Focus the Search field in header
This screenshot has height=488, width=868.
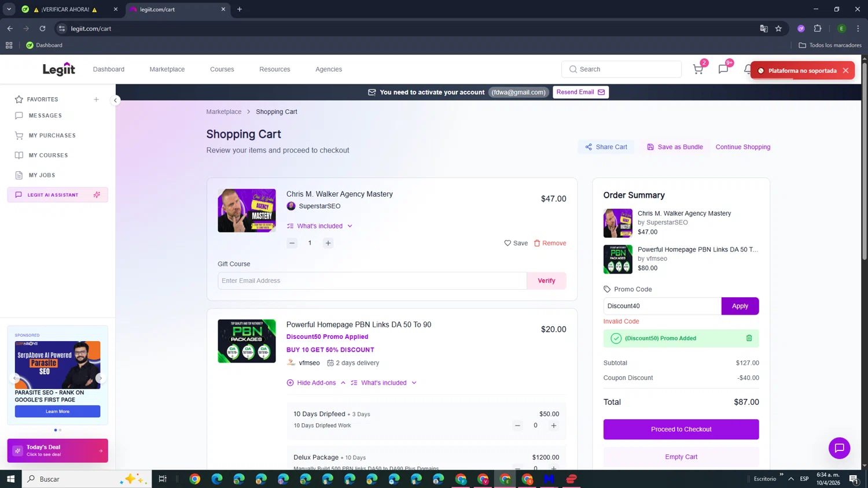coord(621,69)
